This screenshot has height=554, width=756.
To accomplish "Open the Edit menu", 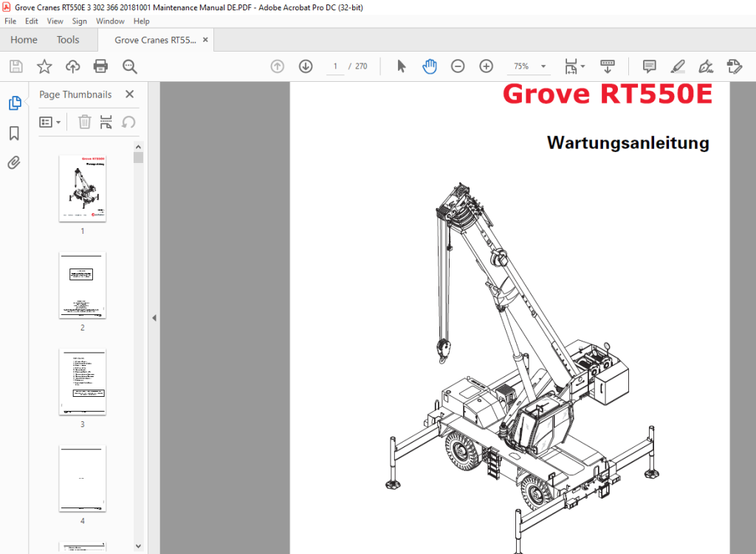I will pos(31,21).
